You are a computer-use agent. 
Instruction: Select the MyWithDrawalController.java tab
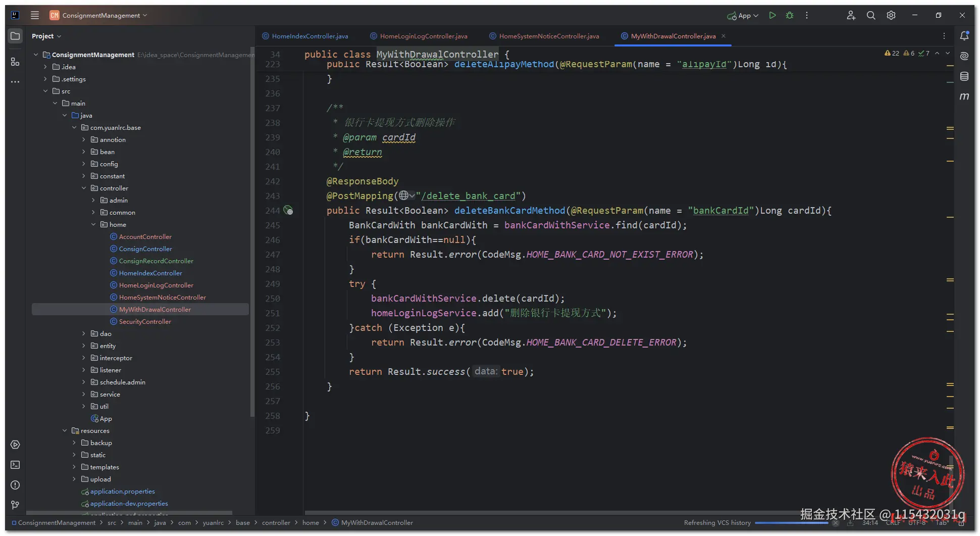[x=673, y=36]
